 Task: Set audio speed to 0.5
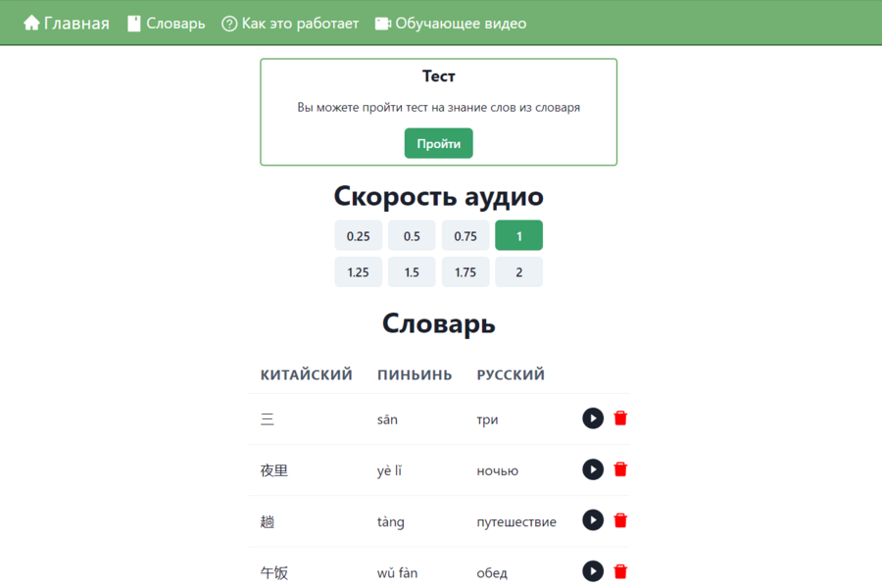tap(412, 236)
